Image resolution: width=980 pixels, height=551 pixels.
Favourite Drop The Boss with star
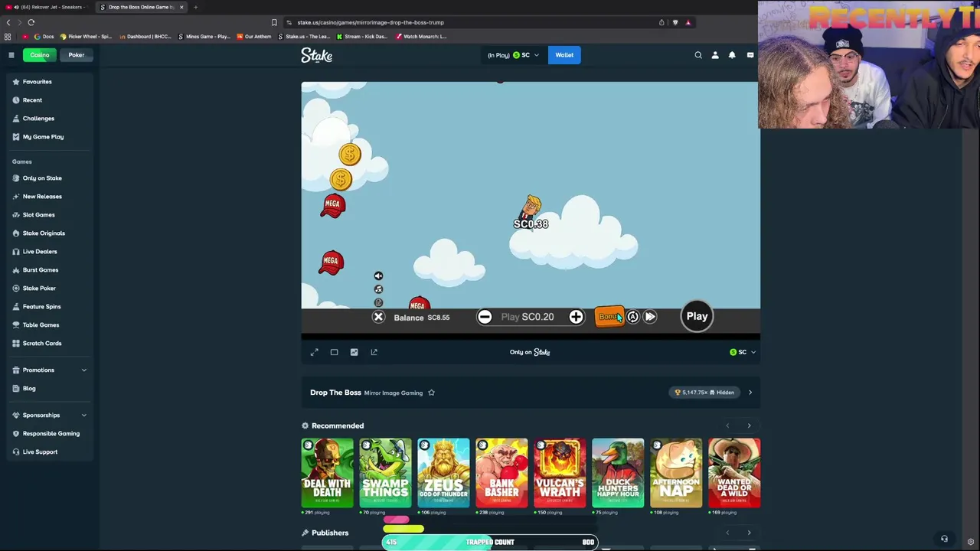(431, 393)
